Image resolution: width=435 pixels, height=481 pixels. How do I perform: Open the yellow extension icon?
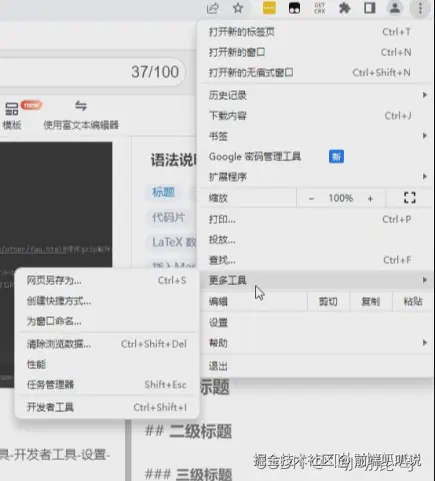click(x=269, y=8)
